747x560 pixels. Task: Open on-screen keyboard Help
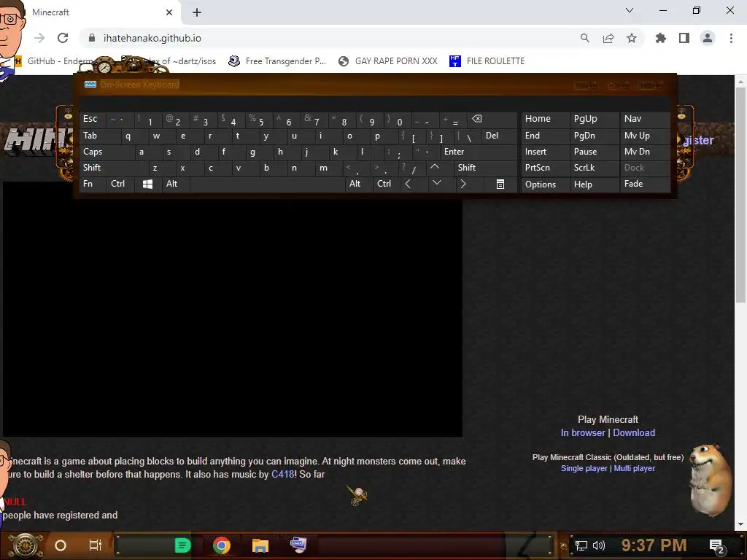tap(594, 184)
